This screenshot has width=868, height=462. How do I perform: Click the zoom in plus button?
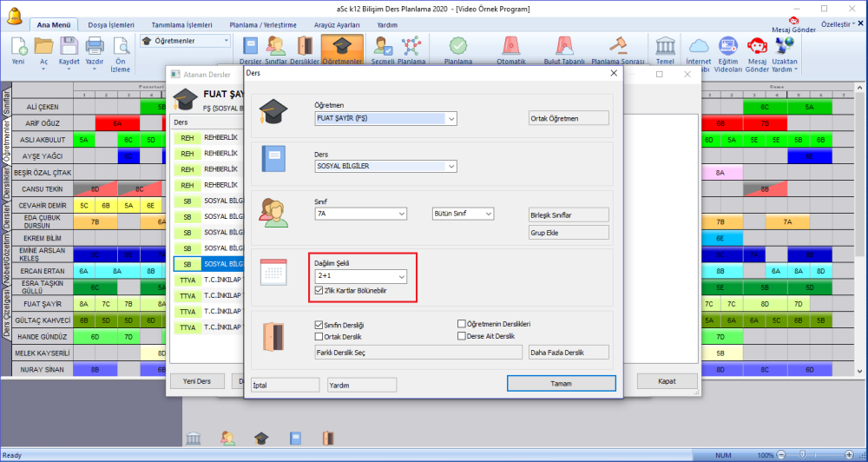tap(850, 455)
